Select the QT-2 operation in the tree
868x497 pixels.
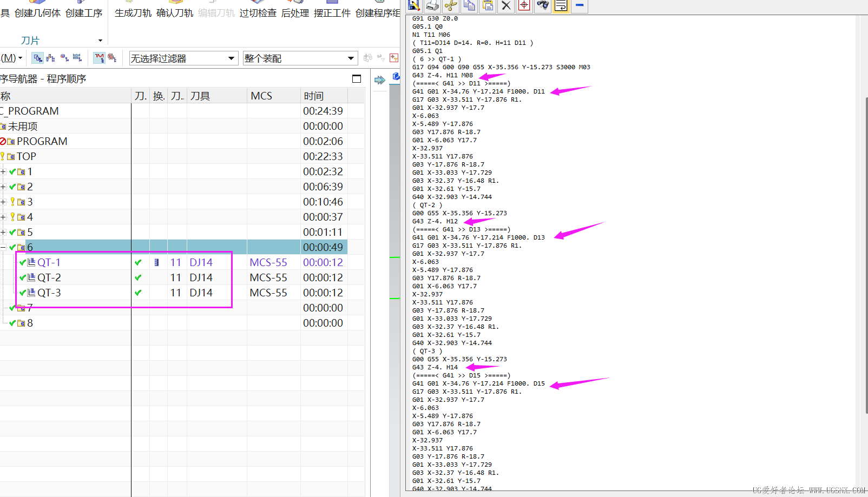point(49,277)
